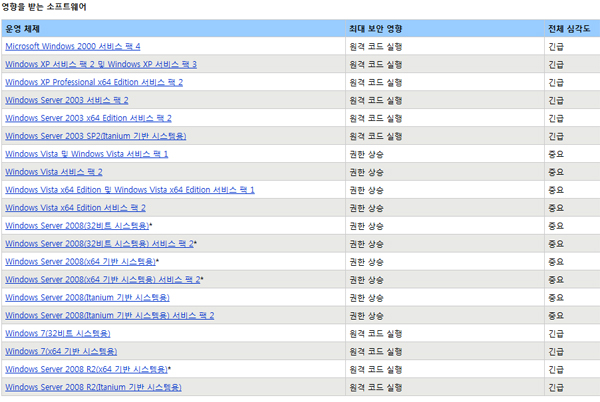600x402 pixels.
Task: Select 권한 상승 in Server 2008(Itanium) row
Action: (x=367, y=298)
